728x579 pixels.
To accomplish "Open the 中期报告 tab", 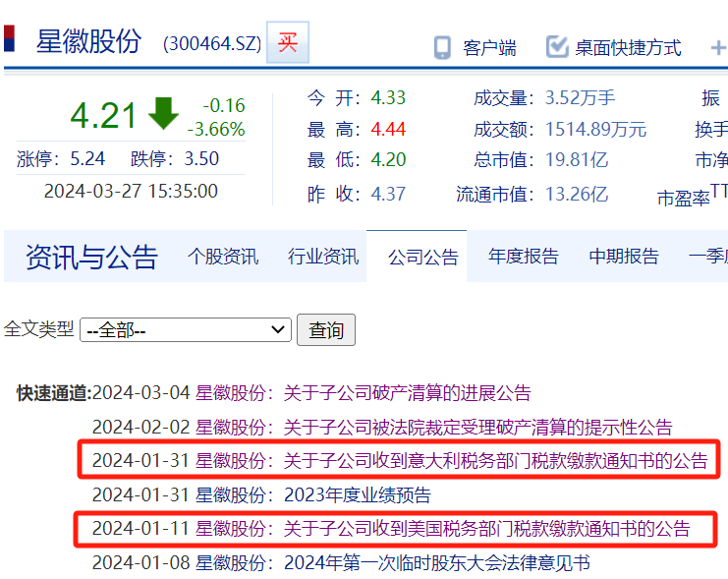I will [624, 257].
